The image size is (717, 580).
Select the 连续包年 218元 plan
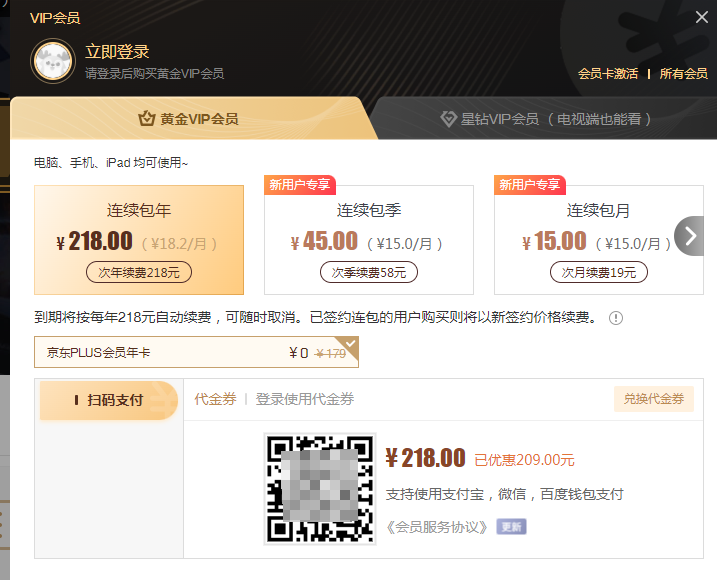point(139,240)
